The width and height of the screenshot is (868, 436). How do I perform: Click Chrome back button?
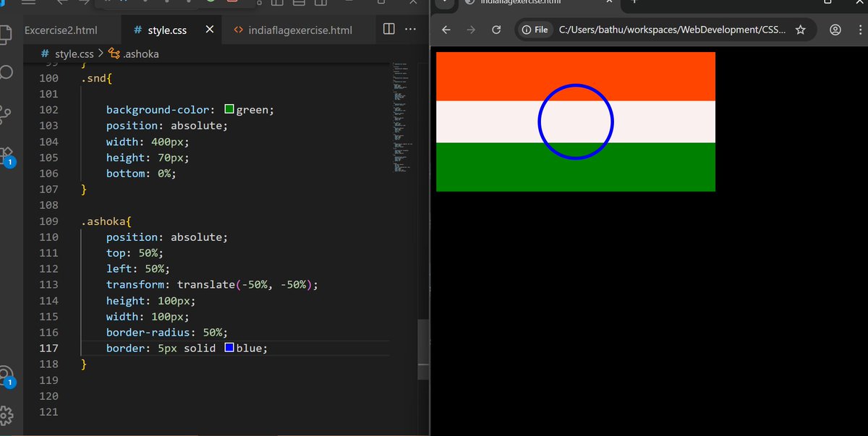pos(446,30)
